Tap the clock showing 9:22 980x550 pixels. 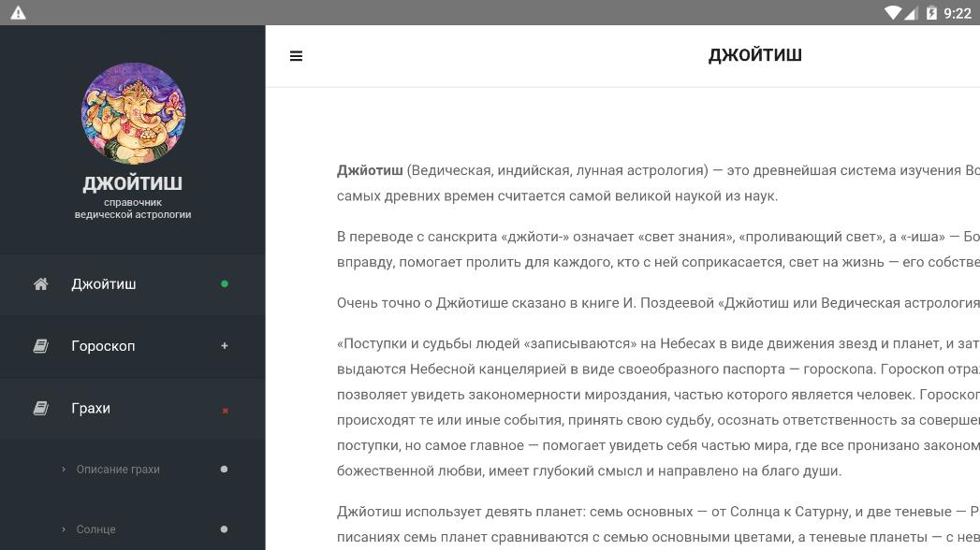point(957,13)
